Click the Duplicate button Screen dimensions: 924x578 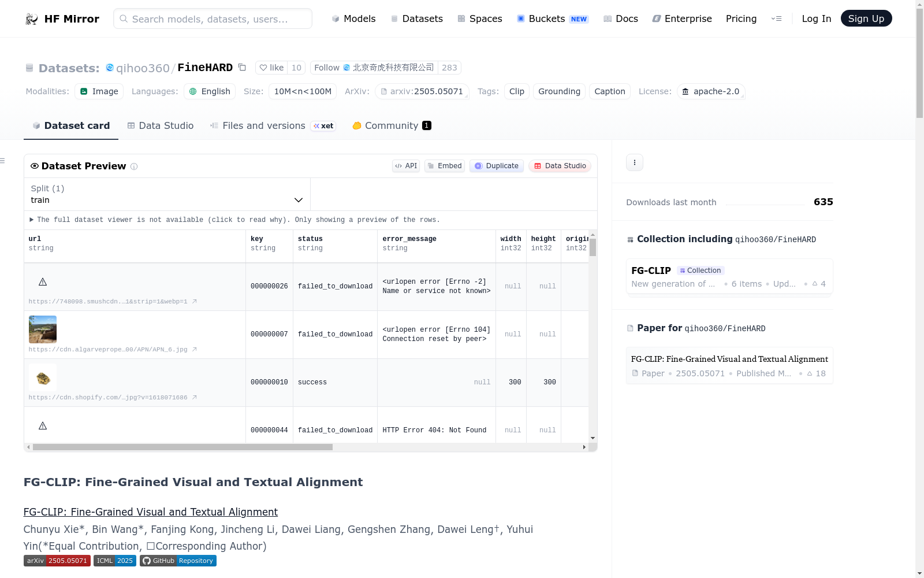[x=497, y=166]
